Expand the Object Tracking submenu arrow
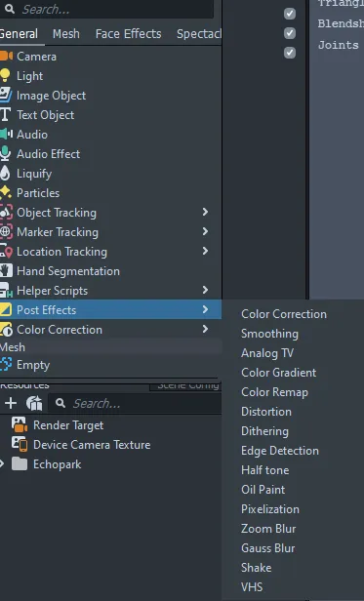364x601 pixels. 205,212
